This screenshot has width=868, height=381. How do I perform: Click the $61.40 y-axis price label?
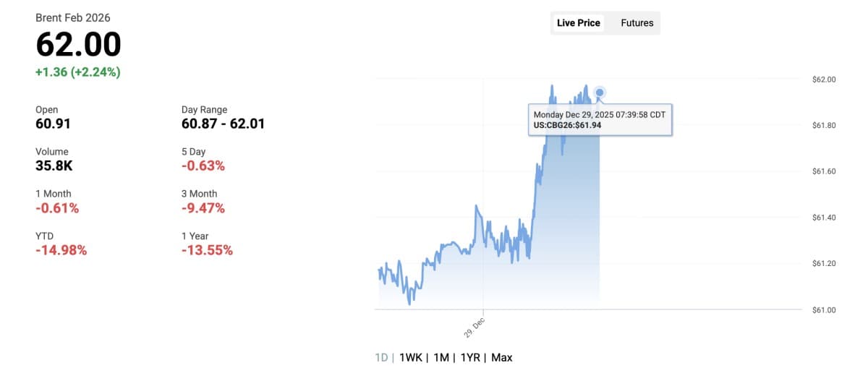[x=824, y=218]
